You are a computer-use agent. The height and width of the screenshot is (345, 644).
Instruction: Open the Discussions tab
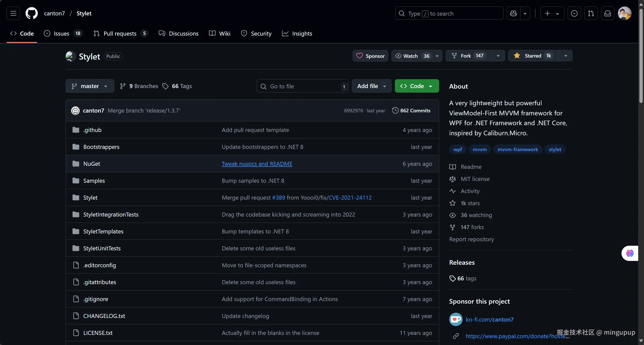pyautogui.click(x=179, y=34)
